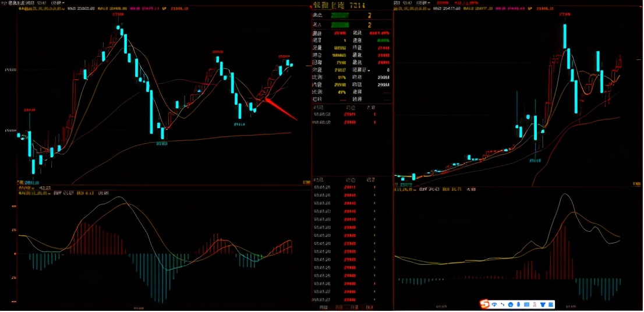
Task: Expand the indicator dropdown in left chart header
Action: click(x=42, y=8)
